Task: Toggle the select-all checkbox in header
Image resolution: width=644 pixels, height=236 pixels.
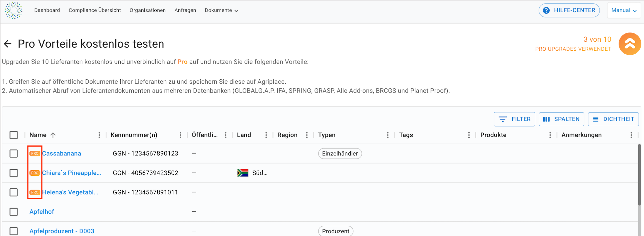Action: pyautogui.click(x=13, y=135)
